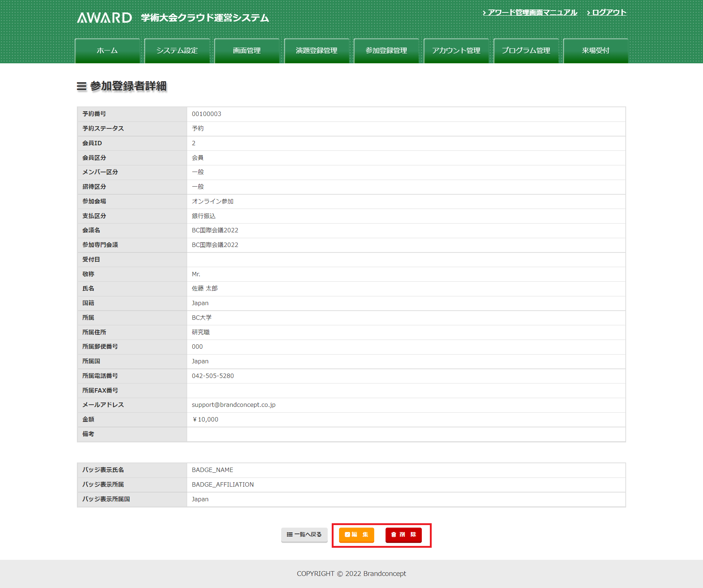The width and height of the screenshot is (703, 588).
Task: Click the support@brandconcept.co.jp email value
Action: (x=234, y=405)
